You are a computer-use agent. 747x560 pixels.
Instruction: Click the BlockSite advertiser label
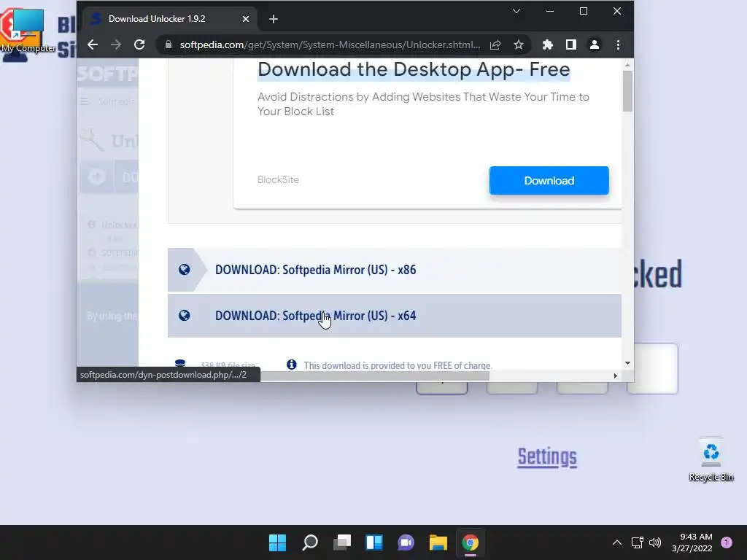click(278, 179)
